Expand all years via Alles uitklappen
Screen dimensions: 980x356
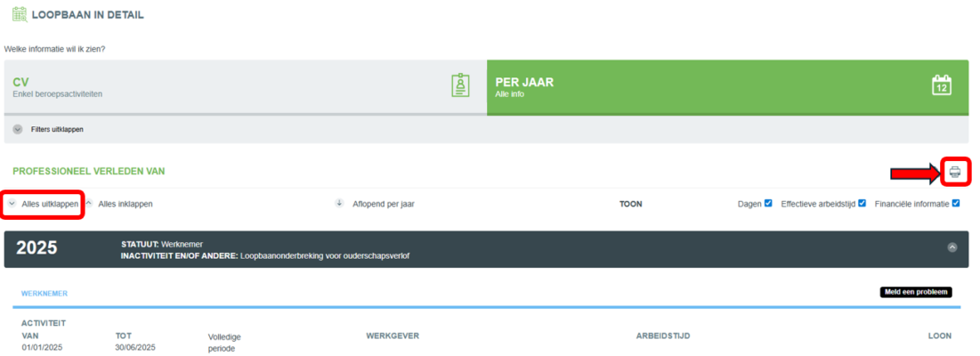pyautogui.click(x=50, y=204)
